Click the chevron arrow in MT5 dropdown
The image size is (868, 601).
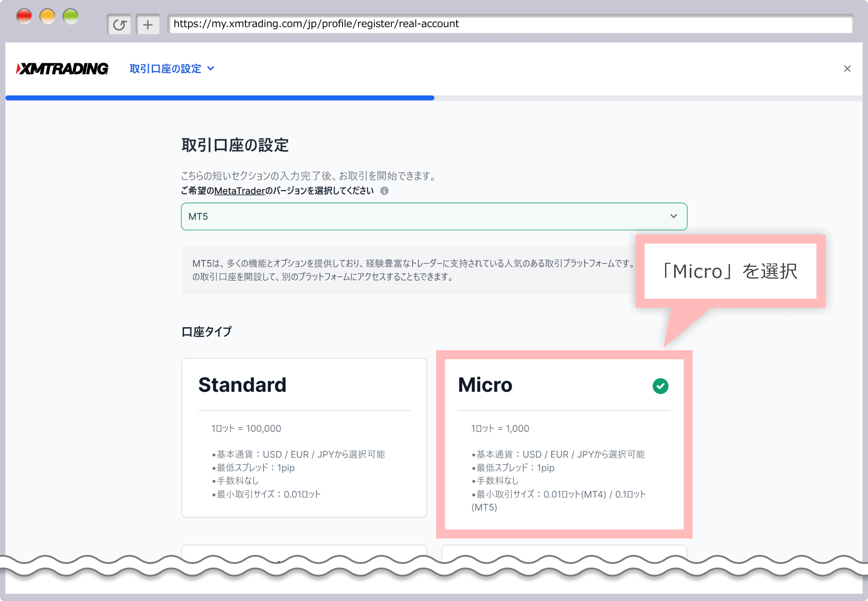674,216
